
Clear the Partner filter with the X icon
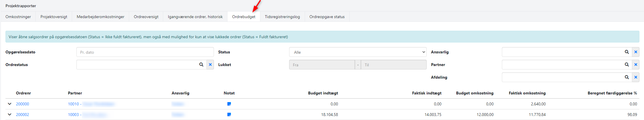click(x=636, y=65)
